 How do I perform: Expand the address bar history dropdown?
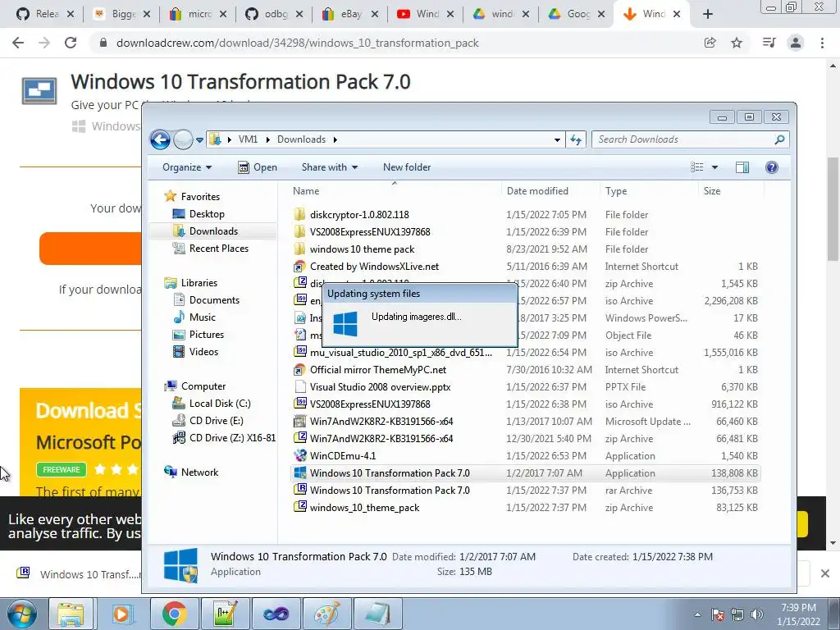(x=557, y=139)
